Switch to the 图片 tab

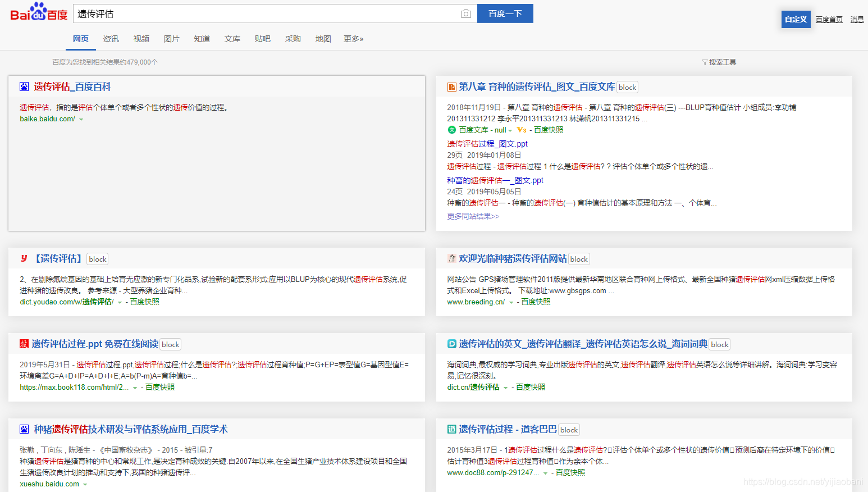(x=172, y=39)
